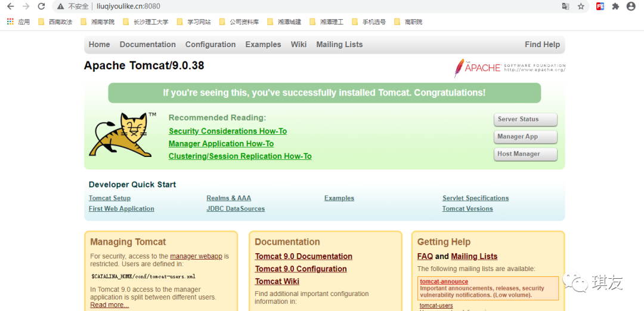Open the manager webapp link
Image resolution: width=644 pixels, height=311 pixels.
(196, 256)
